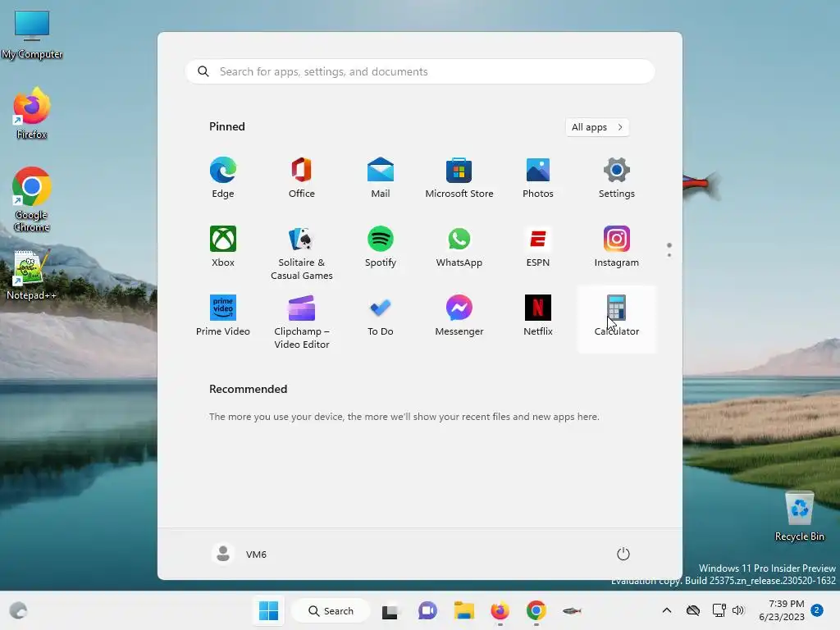
Task: Open the Edge pinned app
Action: (x=223, y=177)
